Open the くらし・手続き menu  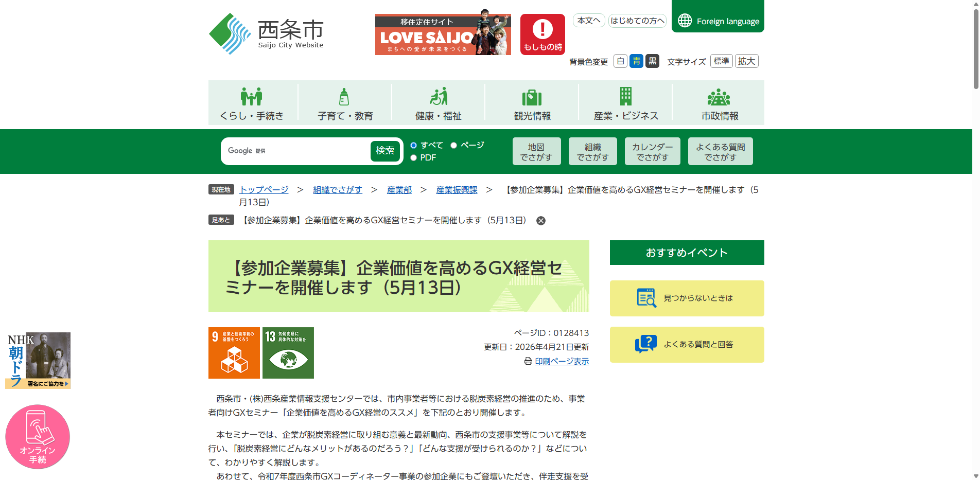pyautogui.click(x=252, y=103)
